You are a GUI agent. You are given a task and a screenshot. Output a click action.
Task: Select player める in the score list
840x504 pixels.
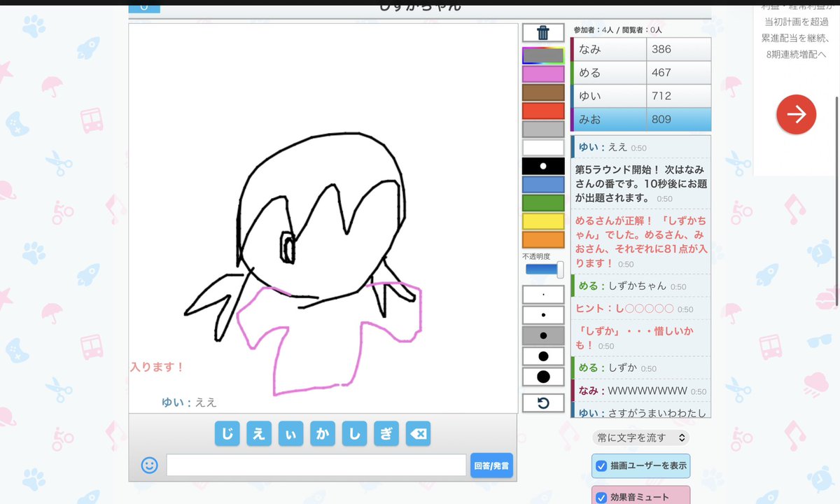pyautogui.click(x=641, y=73)
